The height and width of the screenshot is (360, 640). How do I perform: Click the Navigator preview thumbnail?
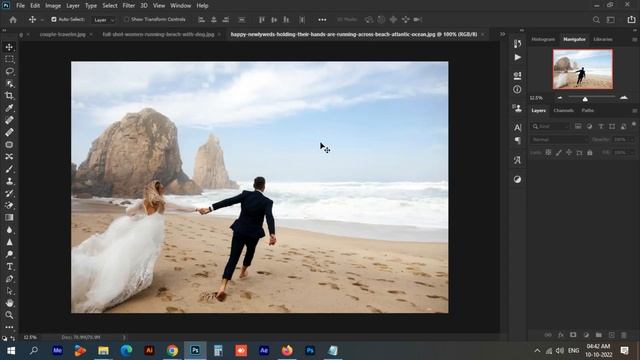[x=582, y=69]
